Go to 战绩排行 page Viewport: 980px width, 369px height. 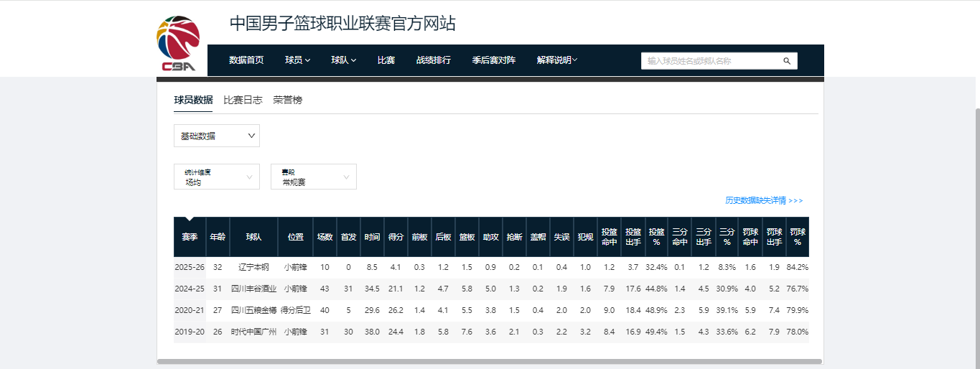[434, 60]
